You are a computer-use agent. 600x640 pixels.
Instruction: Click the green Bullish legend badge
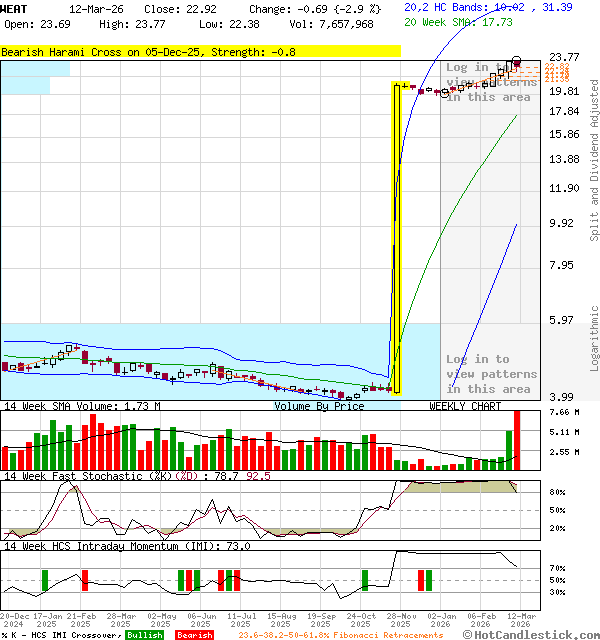coord(144,635)
